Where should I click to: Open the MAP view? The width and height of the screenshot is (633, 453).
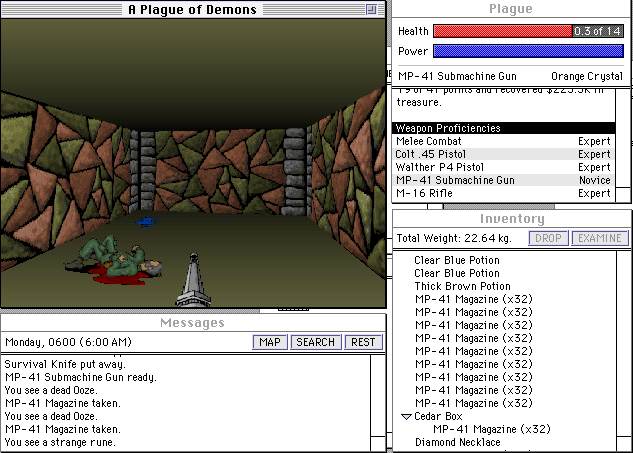click(x=270, y=342)
